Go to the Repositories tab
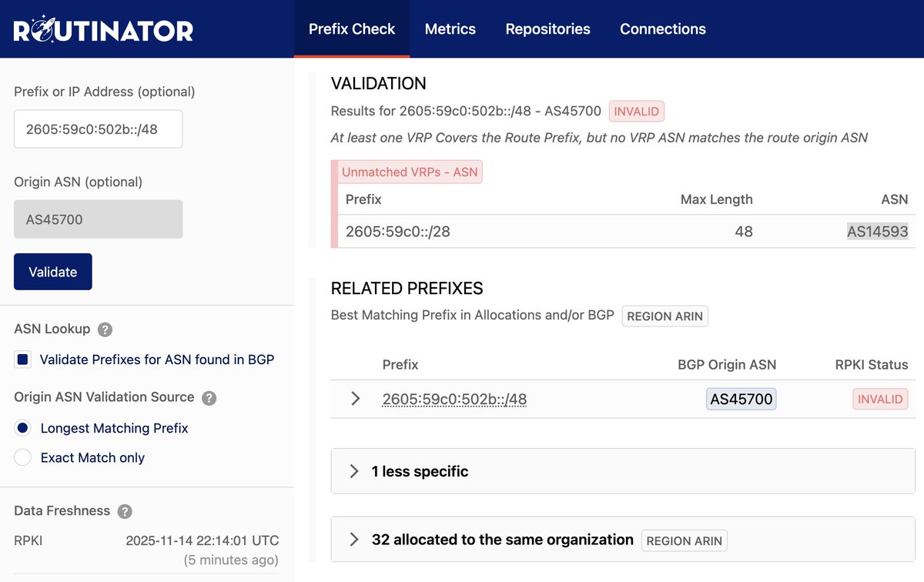 tap(547, 29)
